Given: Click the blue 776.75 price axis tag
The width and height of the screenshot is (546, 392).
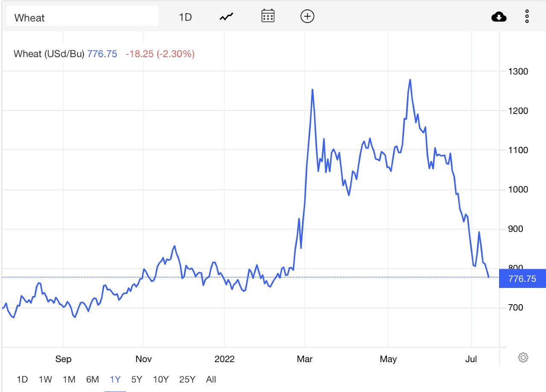Looking at the screenshot, I should (x=522, y=279).
